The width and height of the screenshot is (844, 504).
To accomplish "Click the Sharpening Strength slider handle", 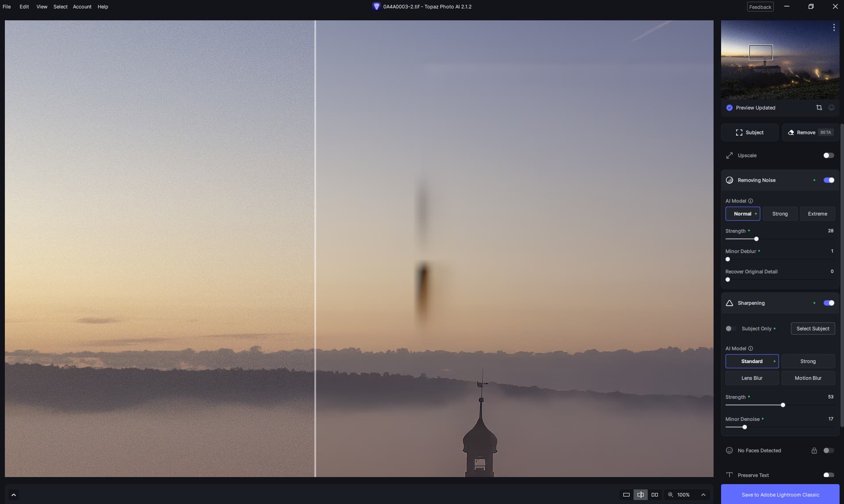I will pyautogui.click(x=783, y=405).
